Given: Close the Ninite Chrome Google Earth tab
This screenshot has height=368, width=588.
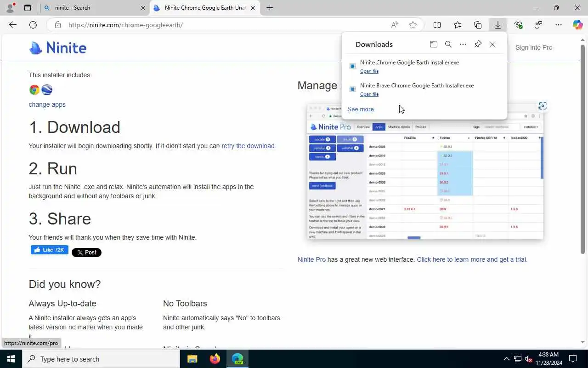Looking at the screenshot, I should coord(253,8).
